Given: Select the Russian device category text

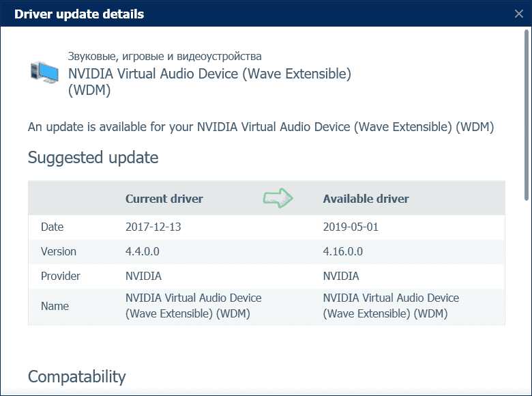Looking at the screenshot, I should coord(164,57).
